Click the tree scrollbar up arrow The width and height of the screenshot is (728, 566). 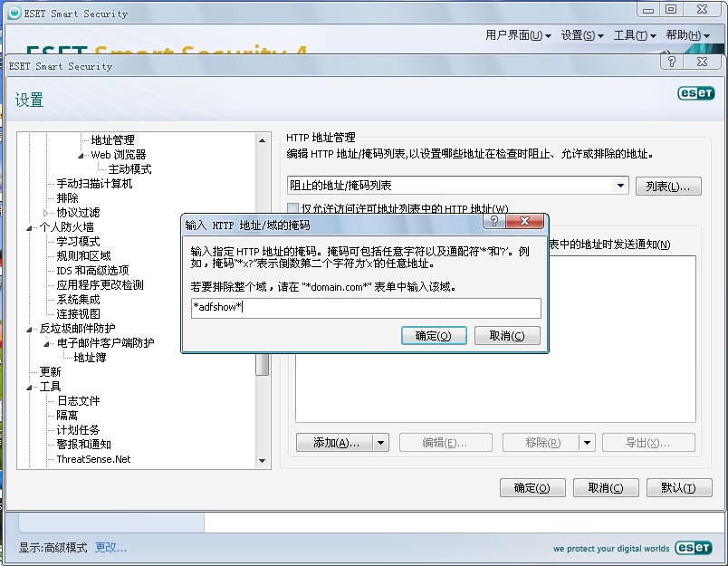point(263,139)
